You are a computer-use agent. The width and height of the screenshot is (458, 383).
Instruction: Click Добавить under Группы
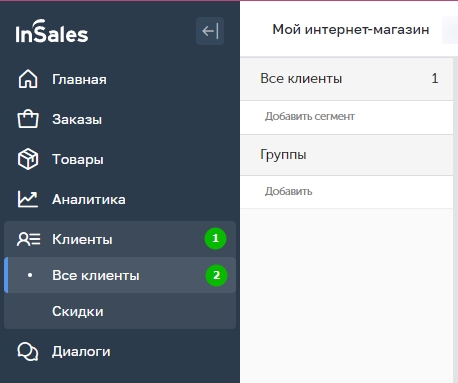pos(288,191)
